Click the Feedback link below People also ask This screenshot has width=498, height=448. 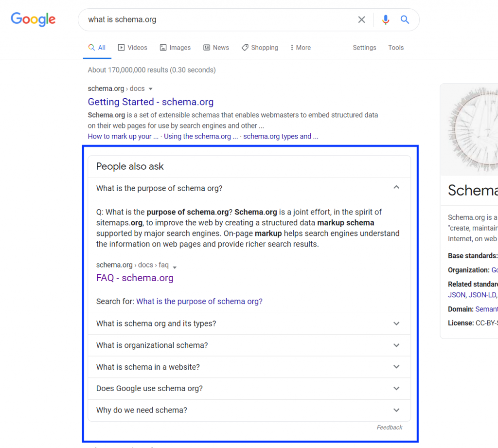click(x=390, y=428)
